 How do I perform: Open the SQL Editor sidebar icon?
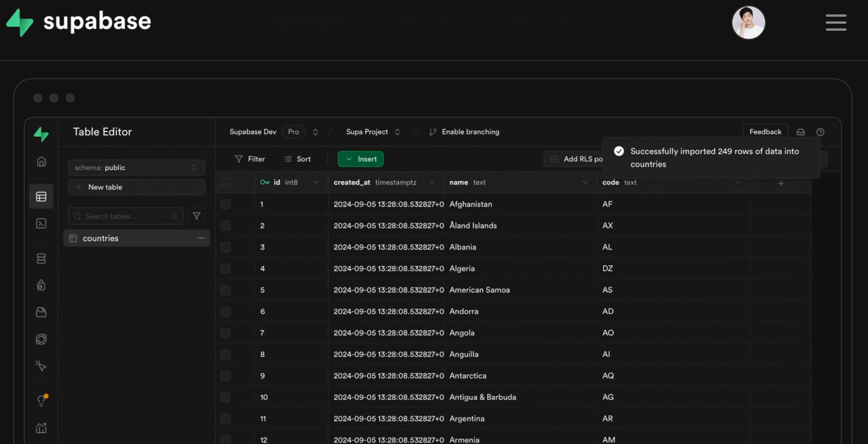point(41,223)
